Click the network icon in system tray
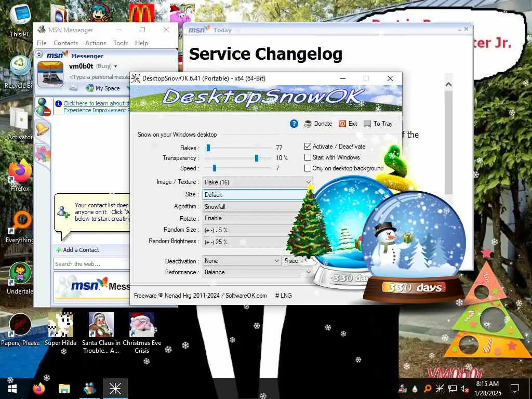Screen dimensions: 532x399 [x=453, y=389]
